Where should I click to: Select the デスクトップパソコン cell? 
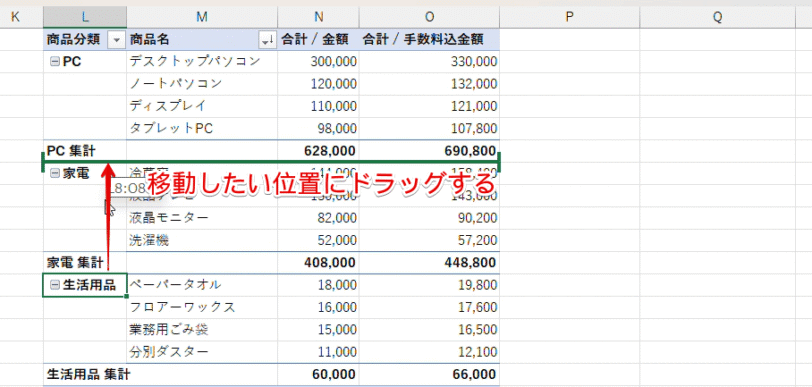202,62
